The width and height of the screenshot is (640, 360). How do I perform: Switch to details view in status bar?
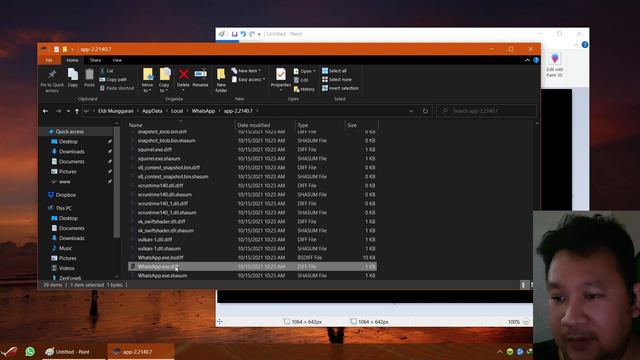(523, 285)
